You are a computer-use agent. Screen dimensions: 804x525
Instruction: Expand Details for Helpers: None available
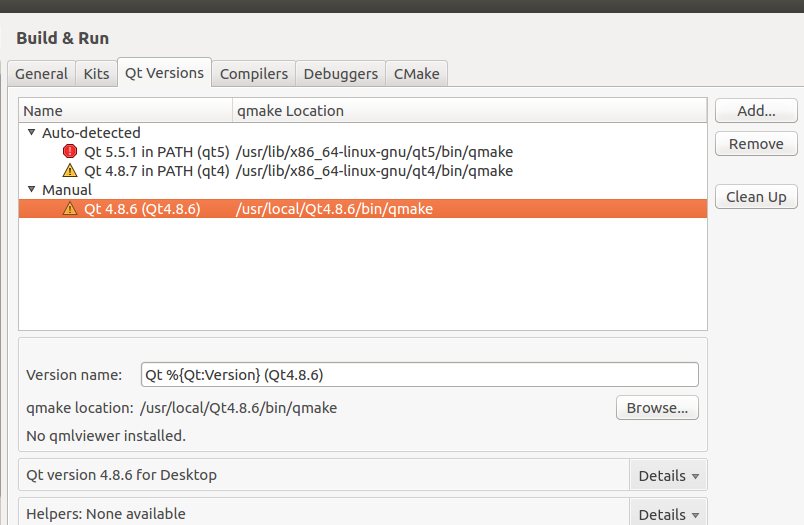[668, 513]
